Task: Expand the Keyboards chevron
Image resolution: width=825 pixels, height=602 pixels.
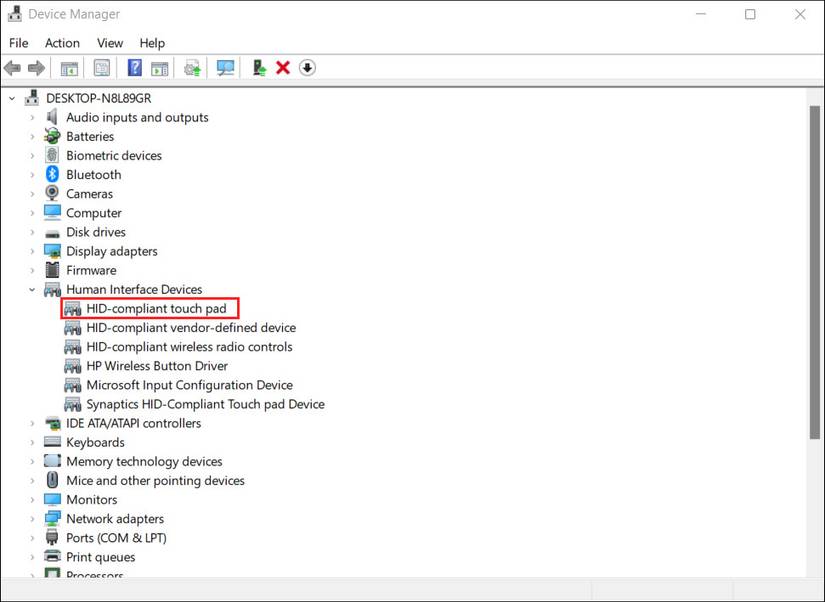Action: click(32, 442)
